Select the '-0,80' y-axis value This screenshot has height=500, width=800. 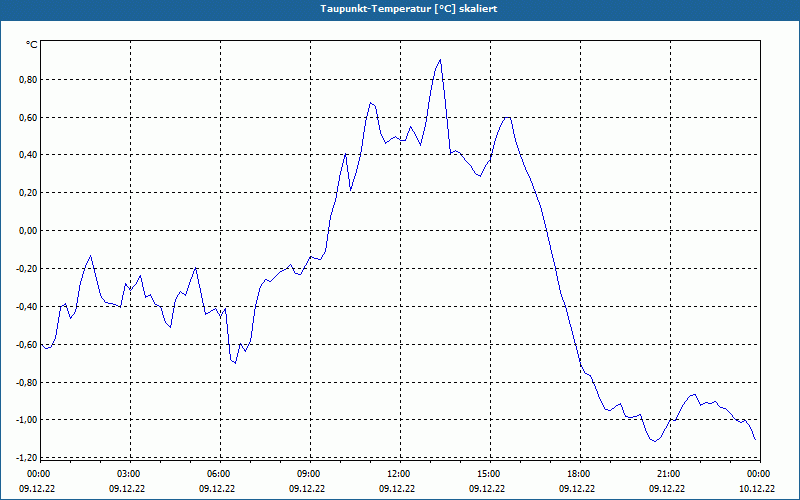(28, 382)
